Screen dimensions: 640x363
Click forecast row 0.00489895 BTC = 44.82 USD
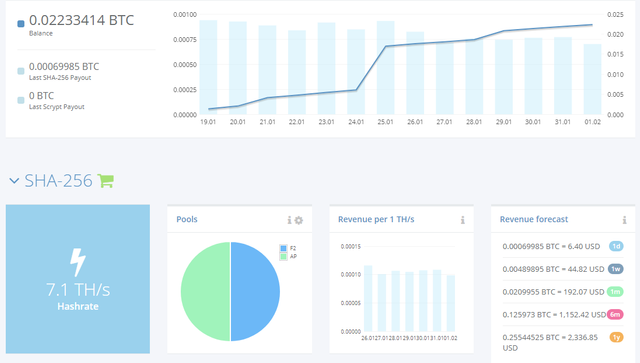(x=553, y=269)
